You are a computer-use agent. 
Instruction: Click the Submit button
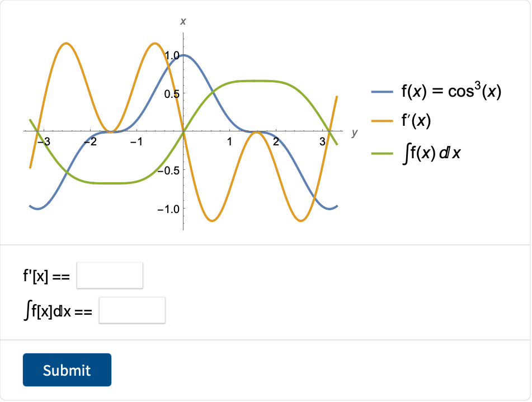67,370
